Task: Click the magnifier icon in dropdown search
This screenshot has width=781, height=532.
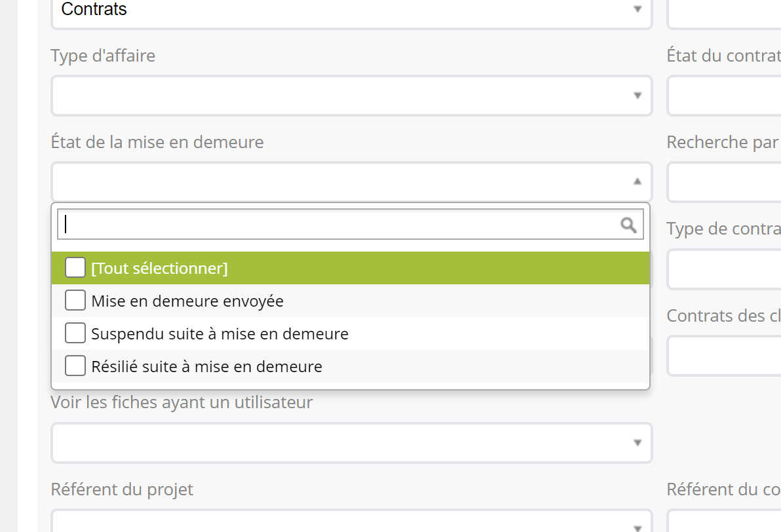Action: point(628,225)
